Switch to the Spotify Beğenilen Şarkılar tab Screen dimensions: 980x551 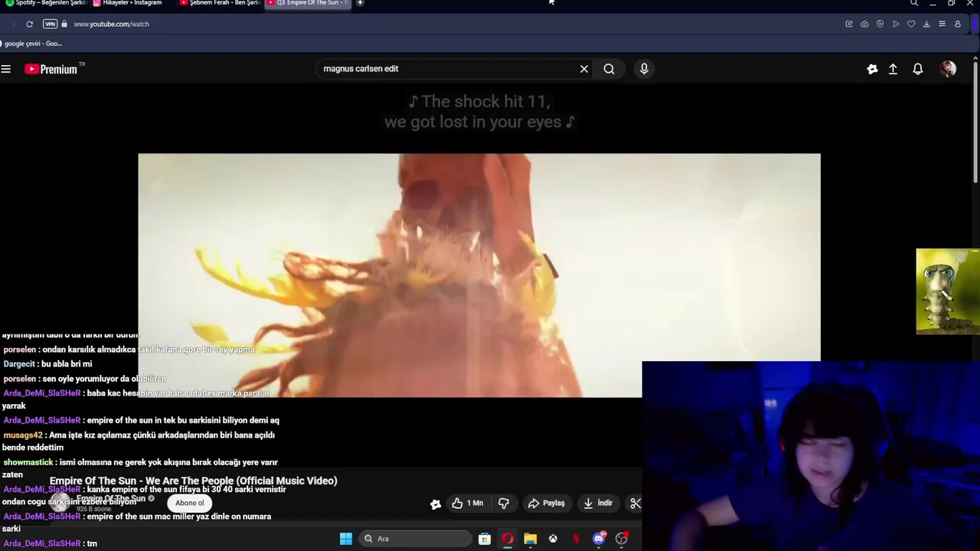[x=46, y=3]
